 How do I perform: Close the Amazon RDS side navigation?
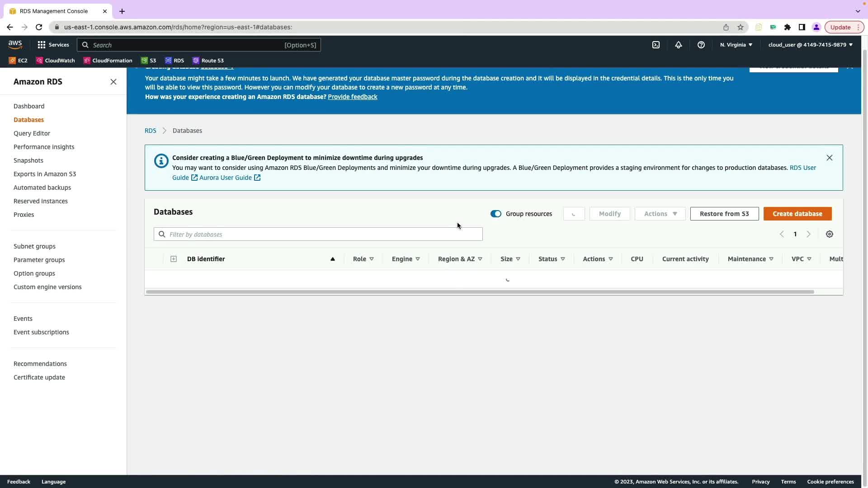[113, 82]
